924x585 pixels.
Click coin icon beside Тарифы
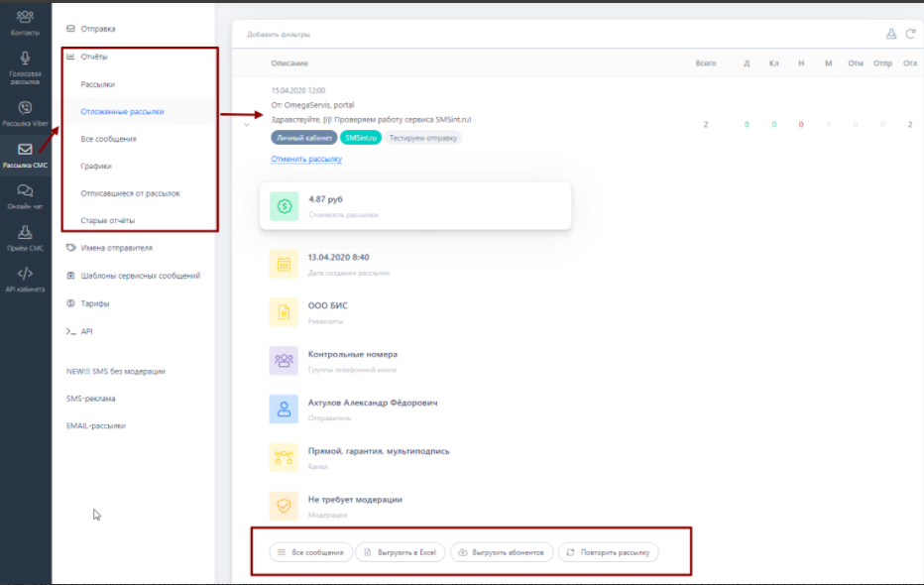click(x=70, y=302)
